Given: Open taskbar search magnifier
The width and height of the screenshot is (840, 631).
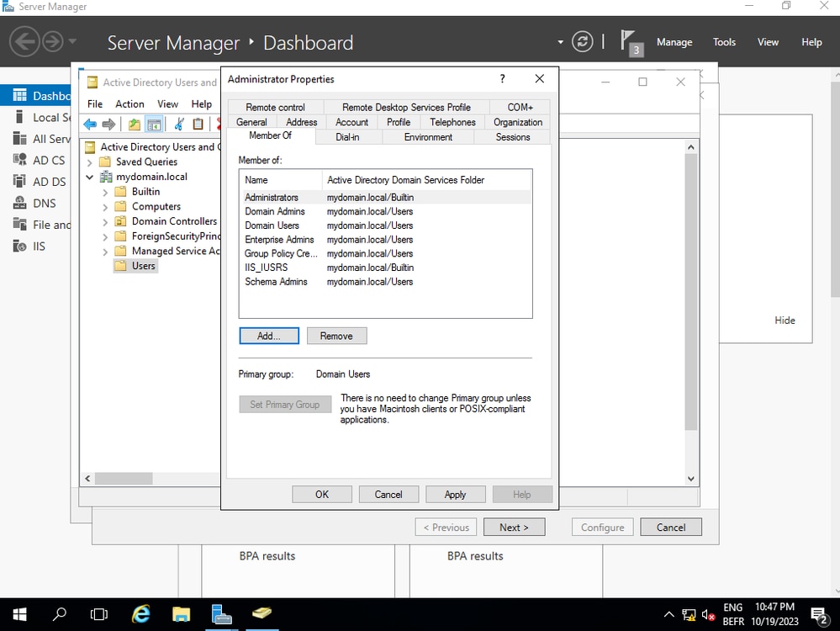Looking at the screenshot, I should pos(60,614).
